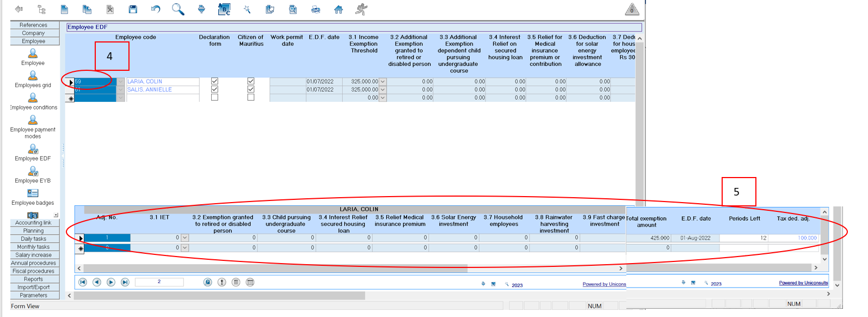
Task: Go to next record navigation button
Action: coord(111,282)
